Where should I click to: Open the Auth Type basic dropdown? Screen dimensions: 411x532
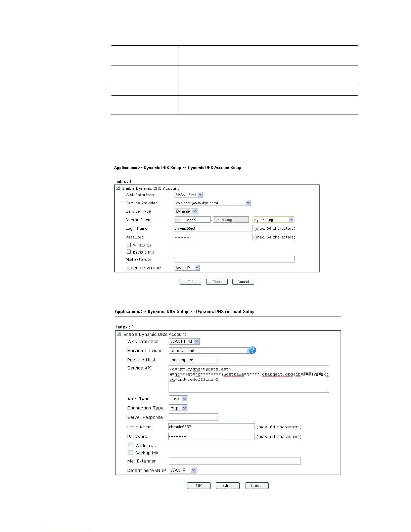[178, 399]
